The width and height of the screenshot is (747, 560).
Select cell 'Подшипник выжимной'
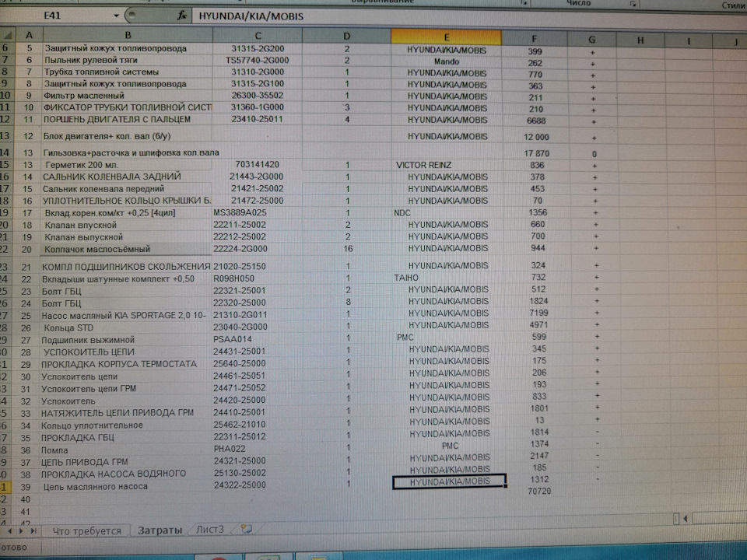click(126, 340)
